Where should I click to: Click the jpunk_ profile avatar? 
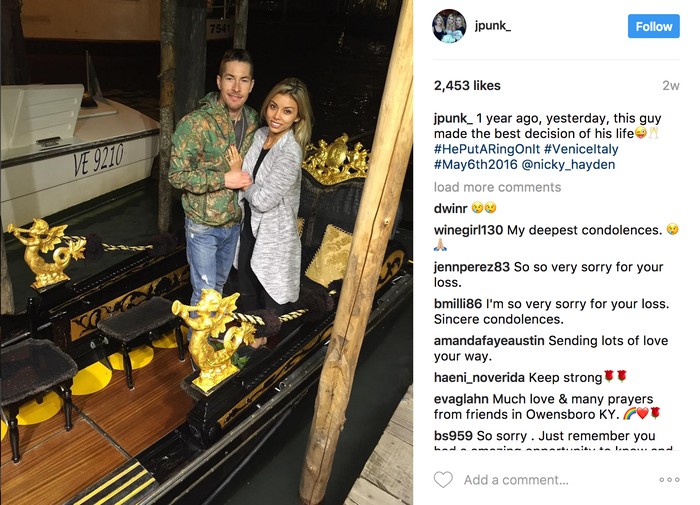click(450, 26)
